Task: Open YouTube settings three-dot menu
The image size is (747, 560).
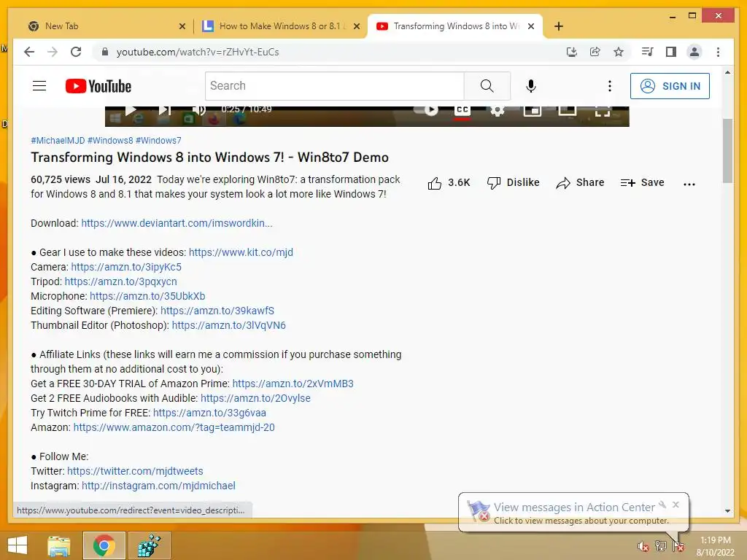Action: 609,86
